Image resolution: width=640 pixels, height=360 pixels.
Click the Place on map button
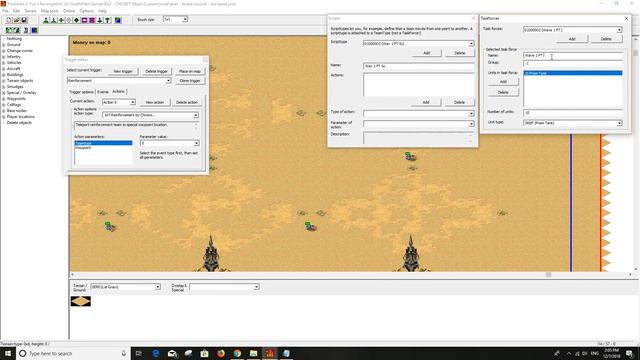click(190, 71)
